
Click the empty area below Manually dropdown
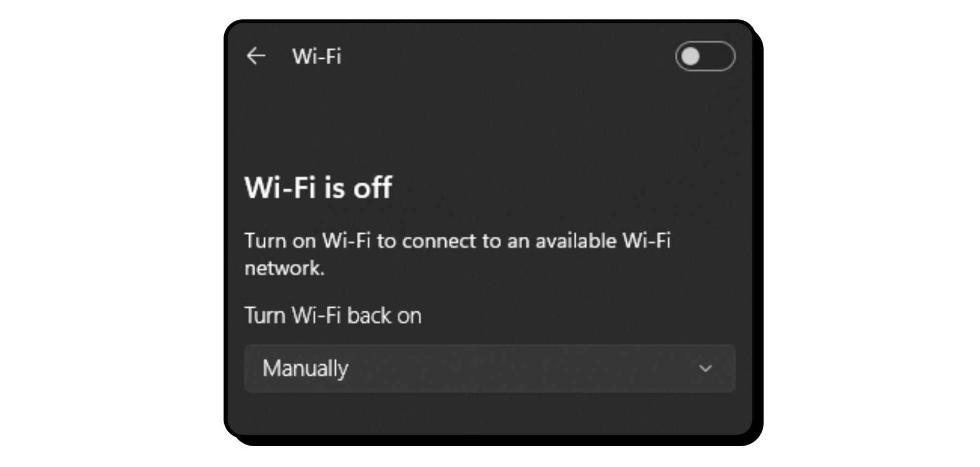point(489,413)
